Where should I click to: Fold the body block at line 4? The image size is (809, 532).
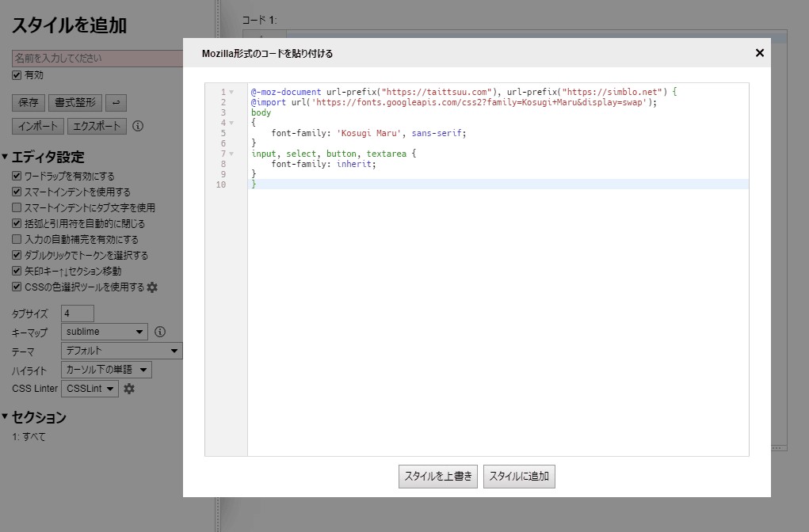231,123
